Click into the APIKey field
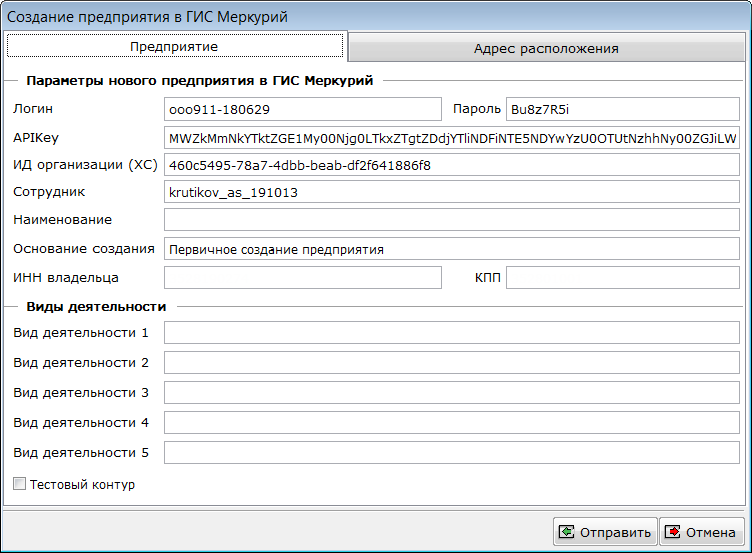The image size is (752, 553). [452, 138]
